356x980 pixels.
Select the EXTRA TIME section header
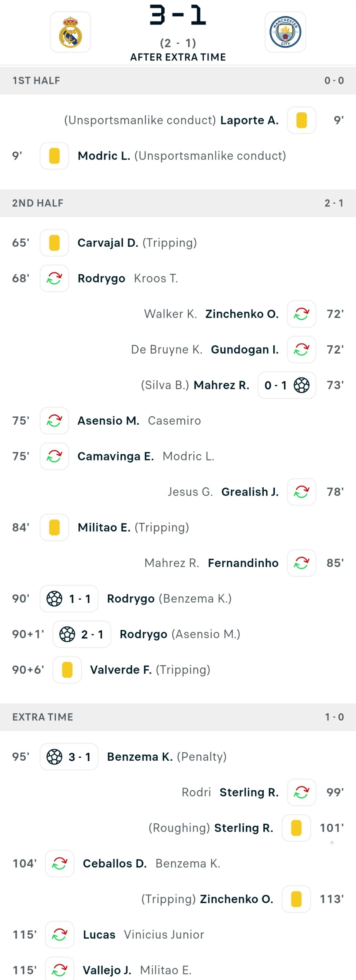point(178,717)
